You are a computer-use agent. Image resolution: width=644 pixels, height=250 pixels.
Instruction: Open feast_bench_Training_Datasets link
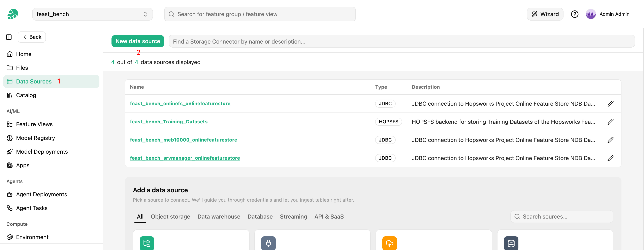[169, 122]
